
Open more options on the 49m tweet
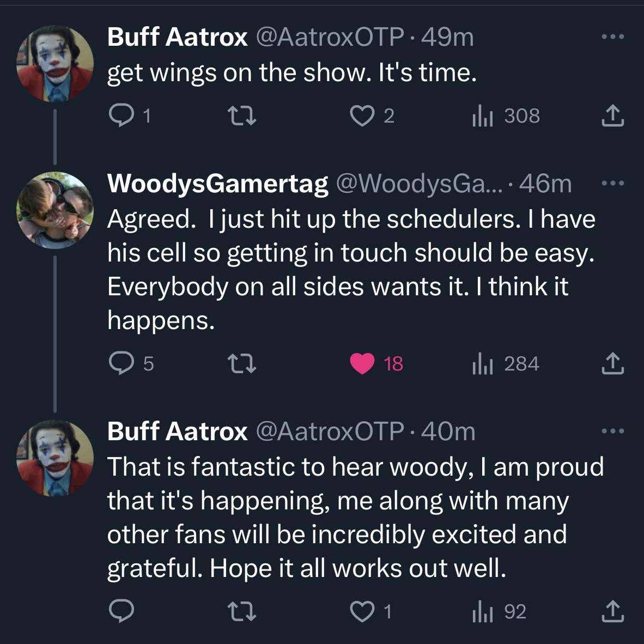click(612, 37)
